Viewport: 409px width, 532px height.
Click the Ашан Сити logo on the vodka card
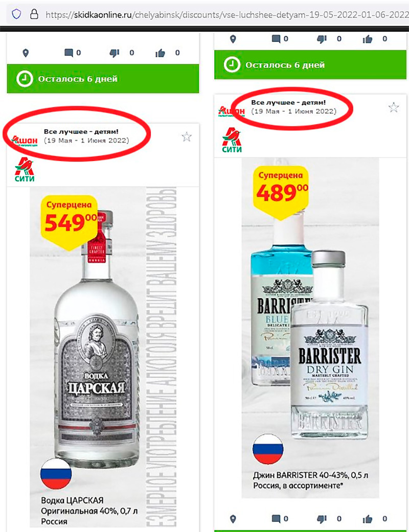point(25,169)
